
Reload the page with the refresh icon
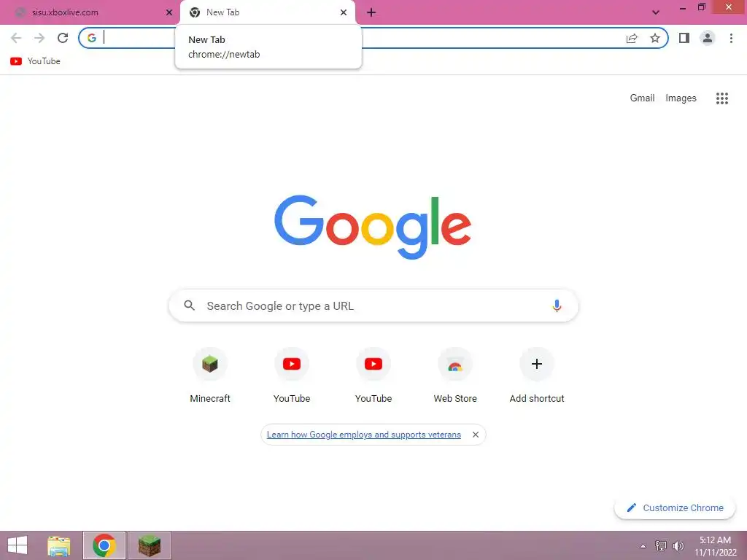click(x=63, y=38)
